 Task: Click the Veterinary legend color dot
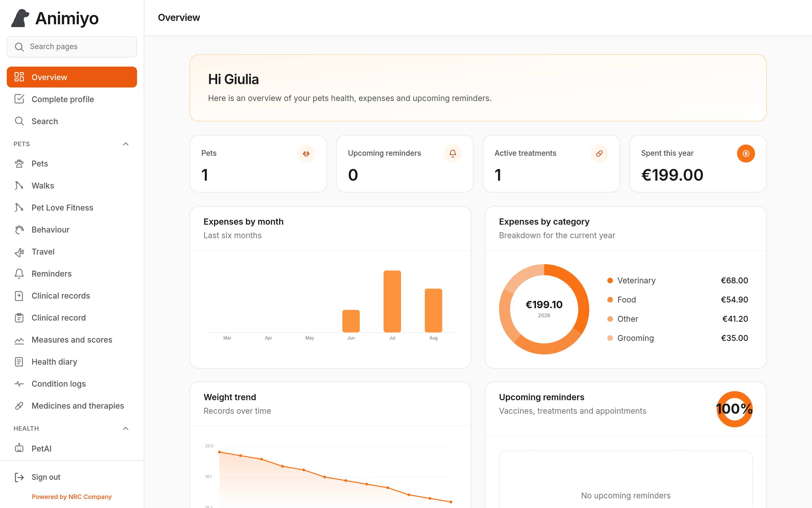pos(610,281)
